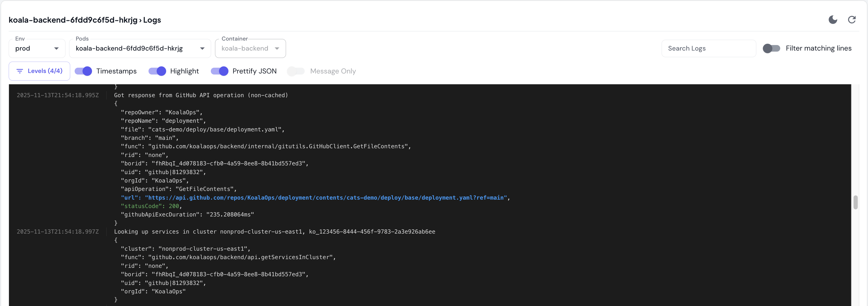Click into the Search Logs field
868x306 pixels.
[709, 48]
